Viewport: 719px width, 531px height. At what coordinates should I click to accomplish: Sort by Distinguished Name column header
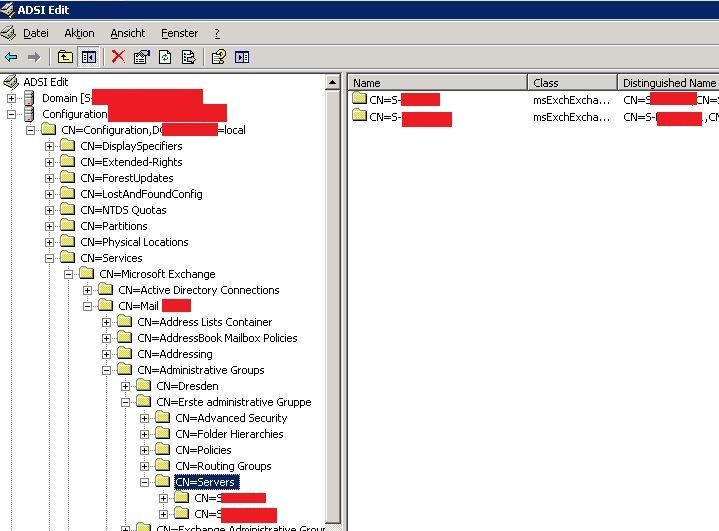point(669,83)
